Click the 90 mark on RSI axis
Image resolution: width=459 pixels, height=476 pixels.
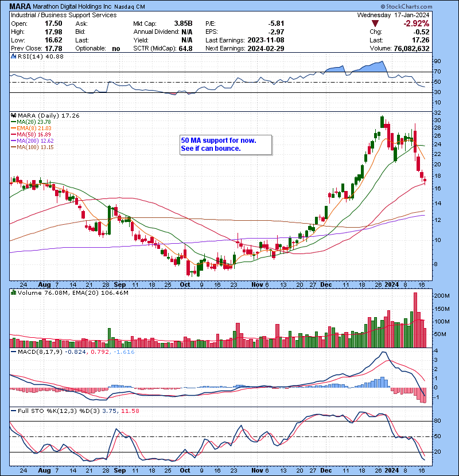tap(437, 61)
